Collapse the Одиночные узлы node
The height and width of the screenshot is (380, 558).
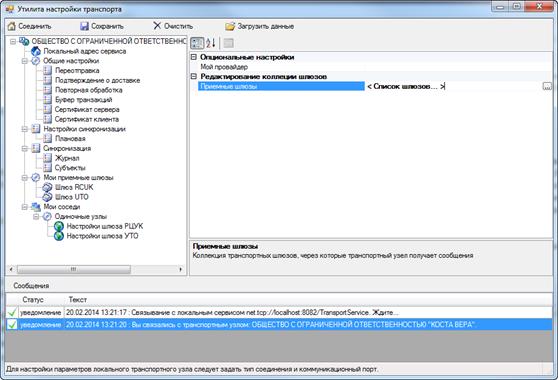coord(36,216)
